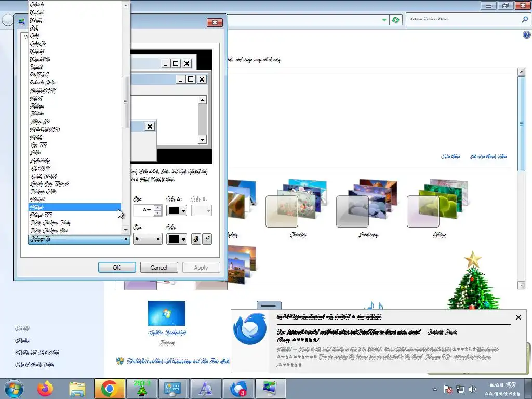Decrease item size with down spinner
The height and width of the screenshot is (399, 532).
157,213
